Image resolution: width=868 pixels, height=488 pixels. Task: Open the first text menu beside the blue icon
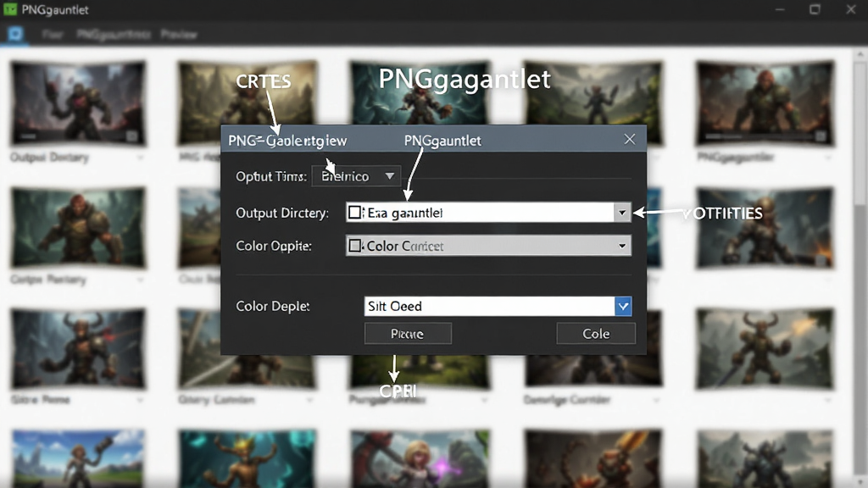[53, 34]
